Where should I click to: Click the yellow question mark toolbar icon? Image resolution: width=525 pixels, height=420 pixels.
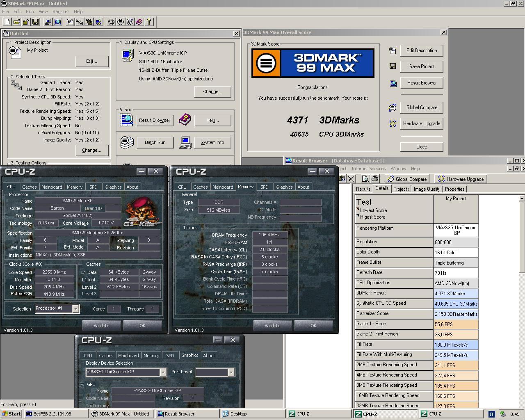[149, 22]
